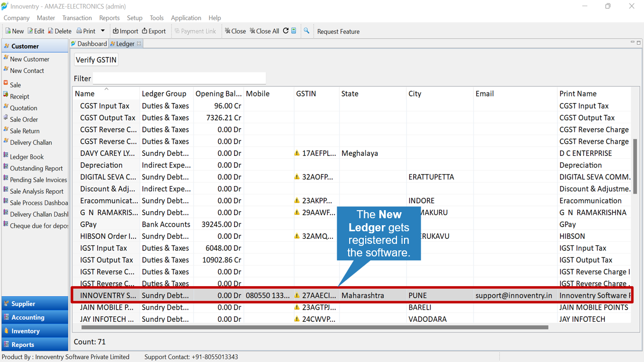Open the Outstanding Report link

coord(36,168)
